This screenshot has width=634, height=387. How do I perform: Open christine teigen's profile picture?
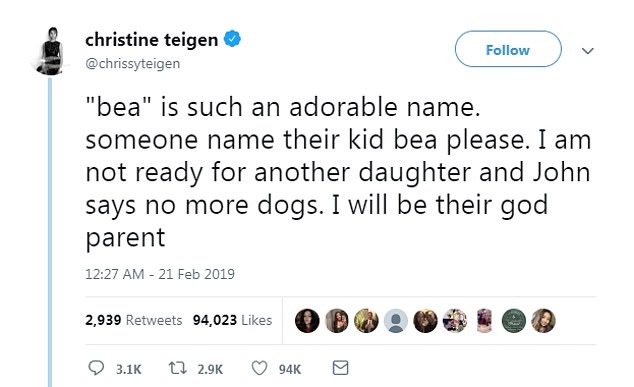tap(51, 51)
